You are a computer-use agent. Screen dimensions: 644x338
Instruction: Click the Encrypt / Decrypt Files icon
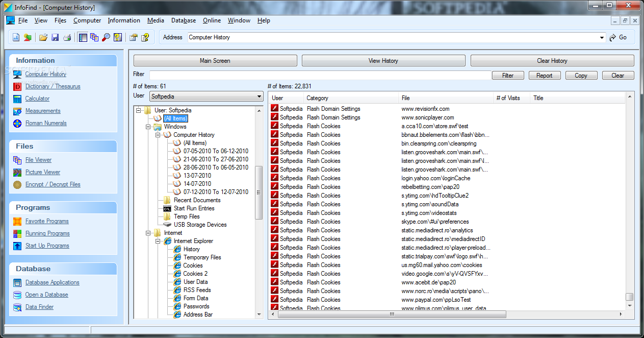(x=17, y=184)
